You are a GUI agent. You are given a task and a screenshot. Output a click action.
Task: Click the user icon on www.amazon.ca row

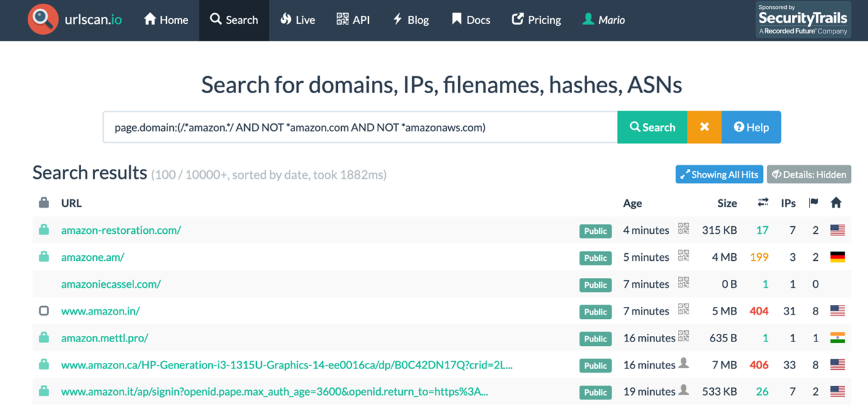tap(684, 364)
